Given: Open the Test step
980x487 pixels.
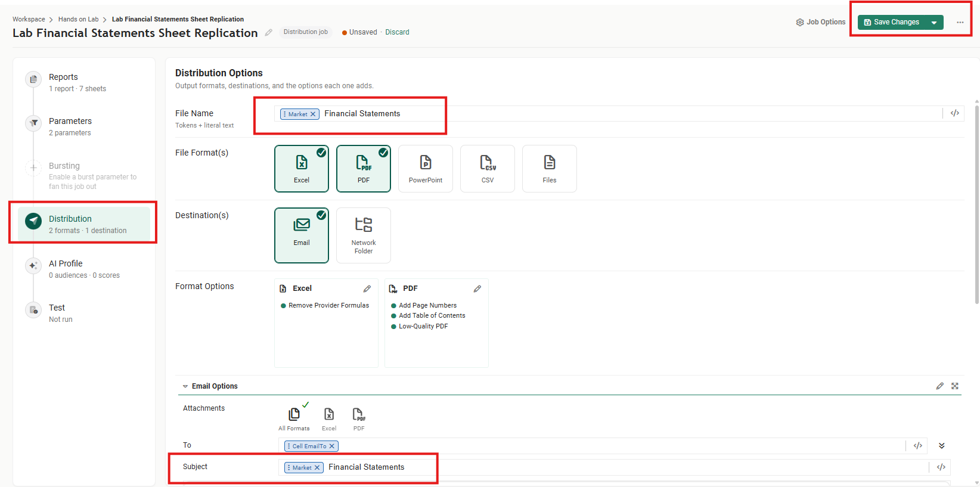Looking at the screenshot, I should click(x=83, y=313).
